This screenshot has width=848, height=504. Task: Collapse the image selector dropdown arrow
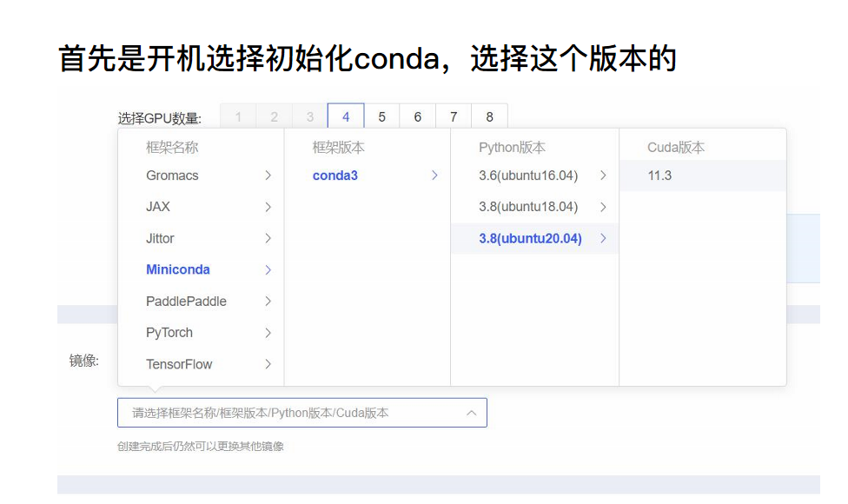pos(471,413)
